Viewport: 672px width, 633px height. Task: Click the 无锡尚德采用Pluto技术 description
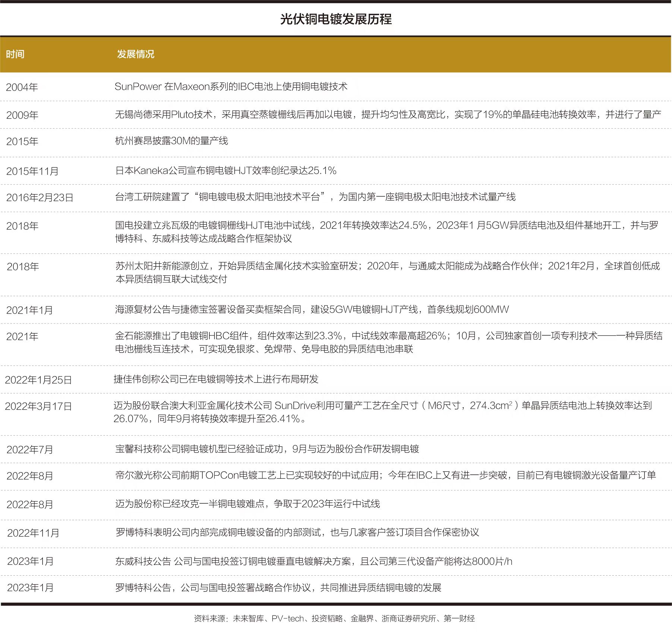[388, 114]
